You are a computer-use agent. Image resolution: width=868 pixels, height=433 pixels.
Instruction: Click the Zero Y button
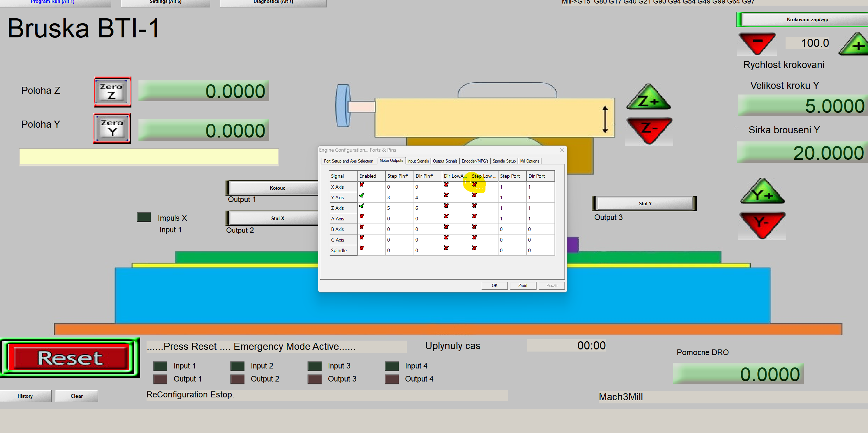click(x=112, y=128)
